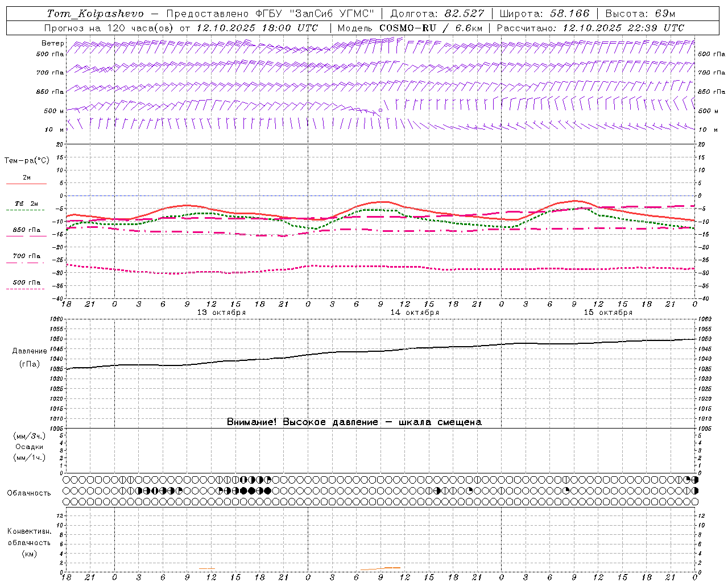Click the station name Tom_Kolpashevo

pos(95,14)
